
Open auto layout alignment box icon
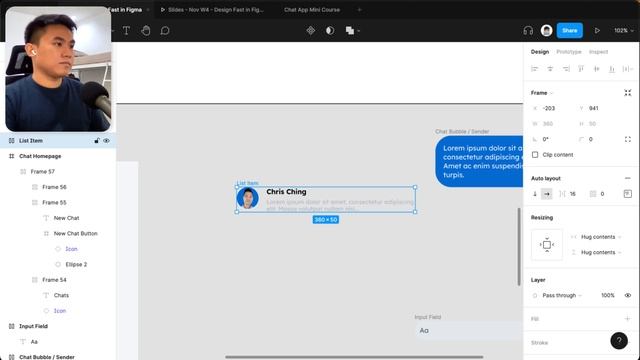click(x=628, y=194)
